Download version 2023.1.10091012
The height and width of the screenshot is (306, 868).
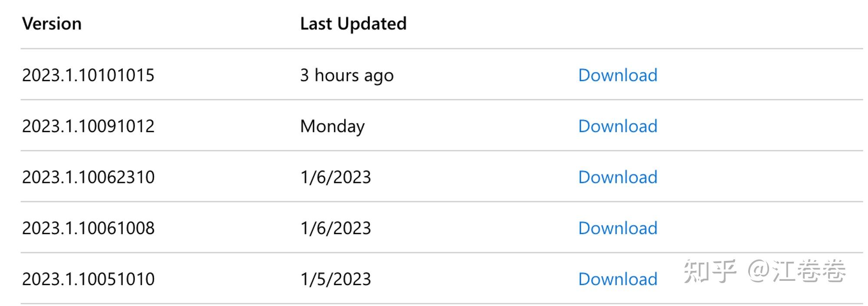coord(618,127)
